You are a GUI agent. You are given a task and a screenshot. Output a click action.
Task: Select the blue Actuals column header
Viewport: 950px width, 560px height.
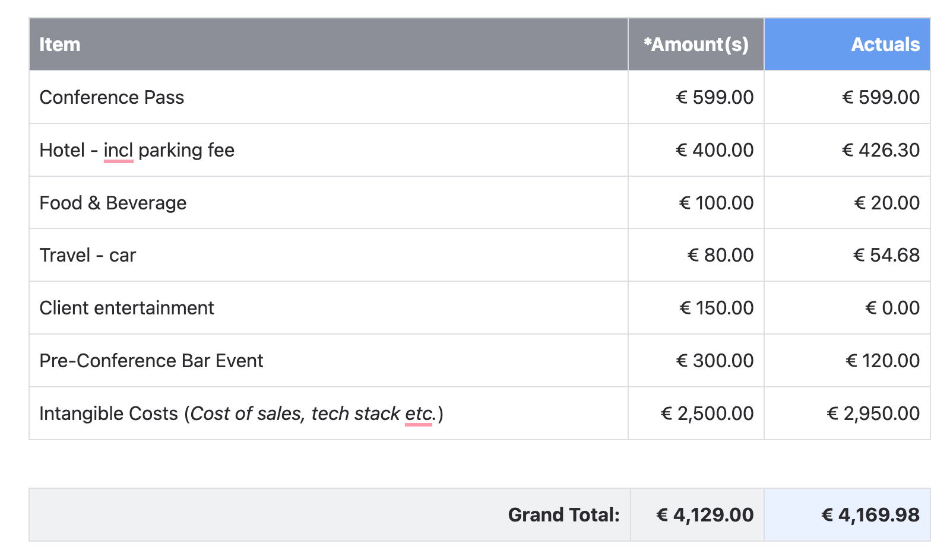[847, 44]
